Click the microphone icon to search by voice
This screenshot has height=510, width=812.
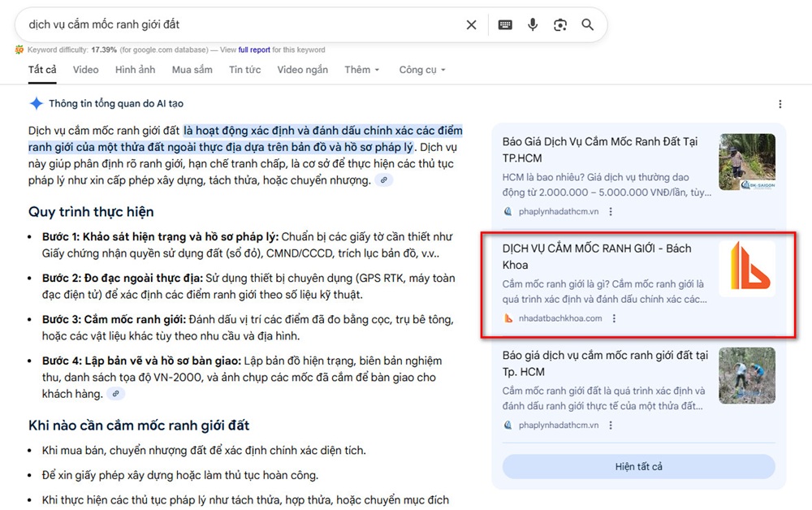[x=533, y=24]
